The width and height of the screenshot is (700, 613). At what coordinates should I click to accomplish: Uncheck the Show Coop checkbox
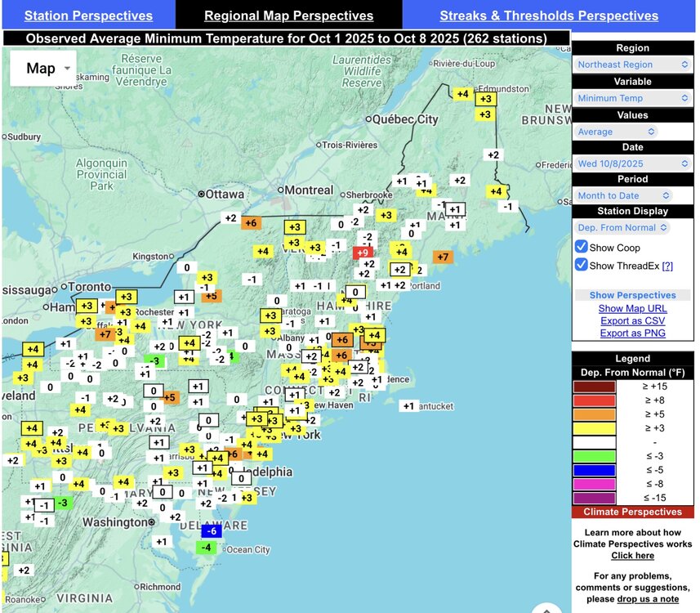(582, 247)
